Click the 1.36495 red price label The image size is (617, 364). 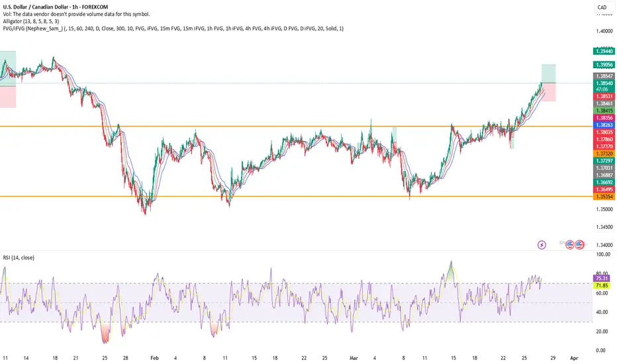click(x=604, y=189)
